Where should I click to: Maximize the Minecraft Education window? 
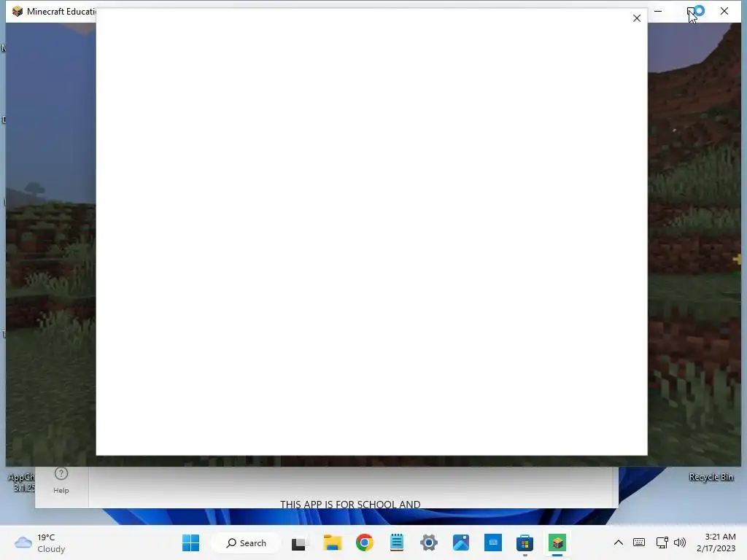tap(691, 11)
